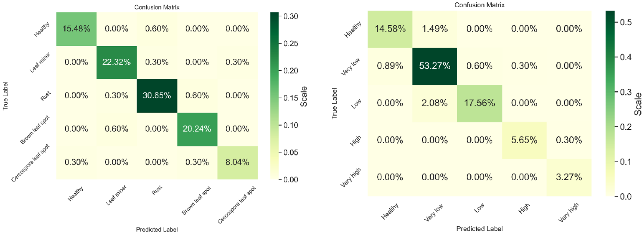Click the 3.27% Very high cell

569,178
